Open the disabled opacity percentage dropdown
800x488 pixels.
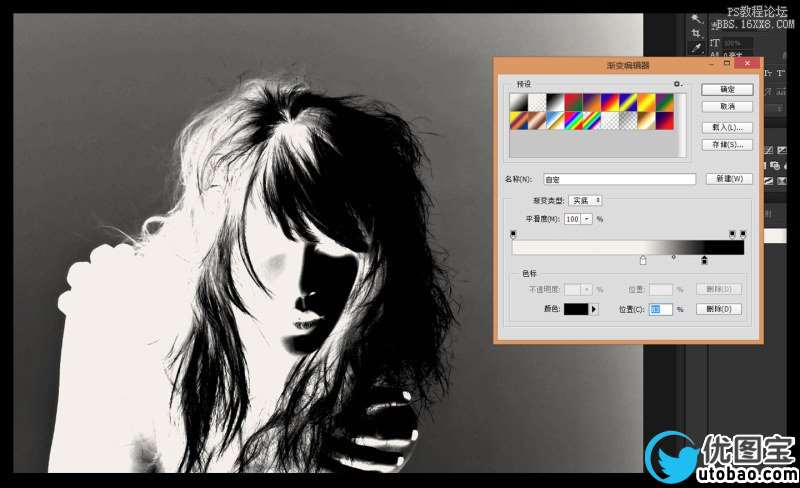[587, 289]
